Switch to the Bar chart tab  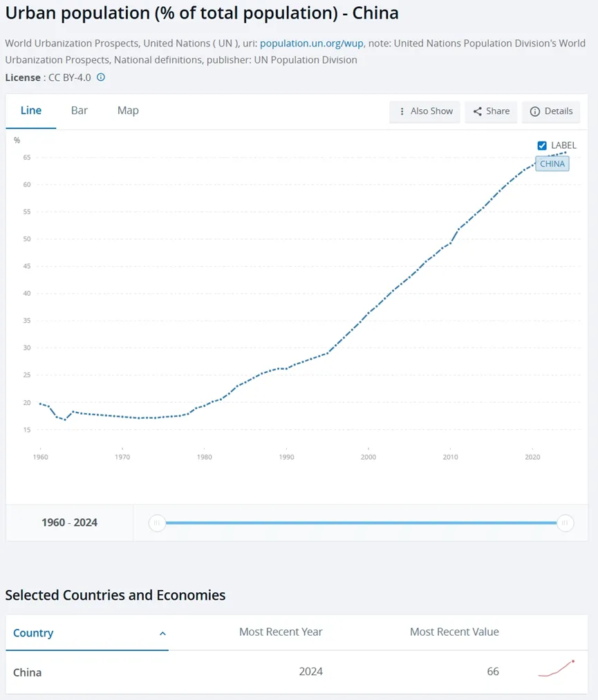[80, 111]
